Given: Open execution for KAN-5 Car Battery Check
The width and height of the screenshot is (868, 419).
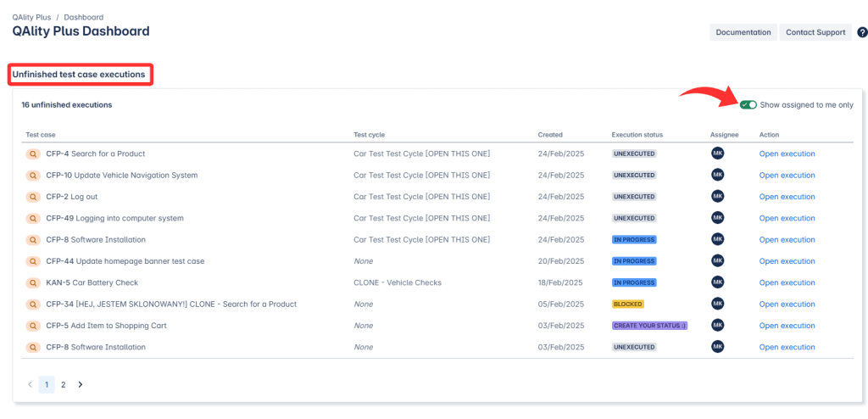Looking at the screenshot, I should tap(787, 282).
